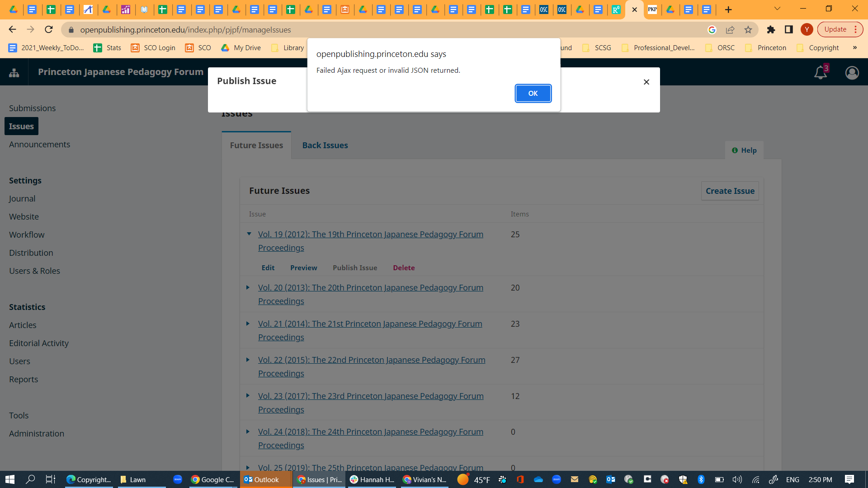Go back with the browser back arrow
868x488 pixels.
coord(12,29)
